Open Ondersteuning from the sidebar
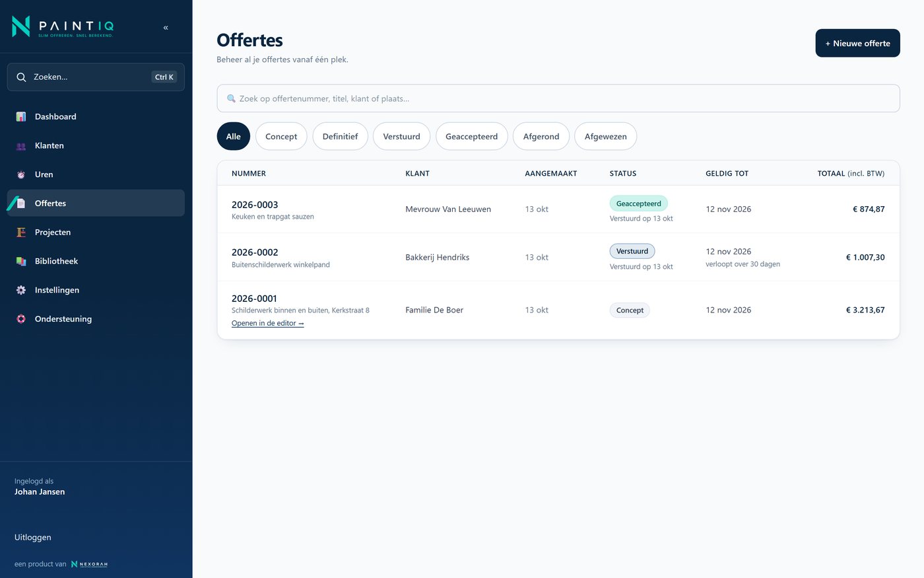 coord(96,319)
